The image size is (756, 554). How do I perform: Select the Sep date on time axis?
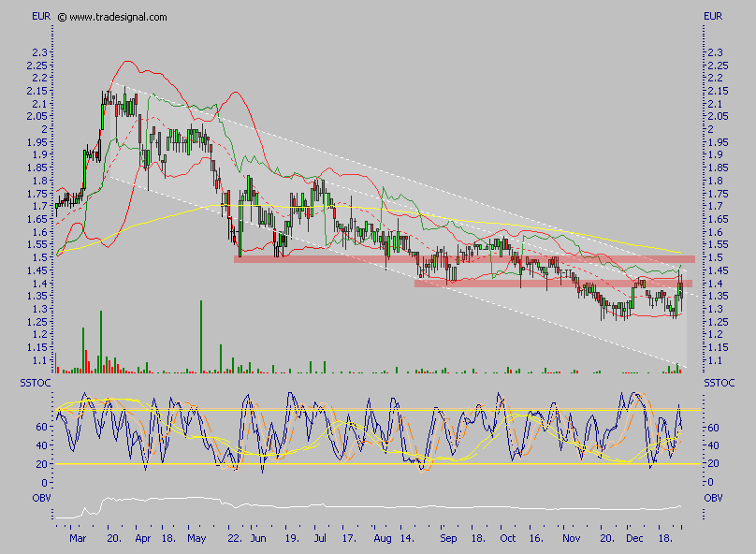tap(448, 540)
